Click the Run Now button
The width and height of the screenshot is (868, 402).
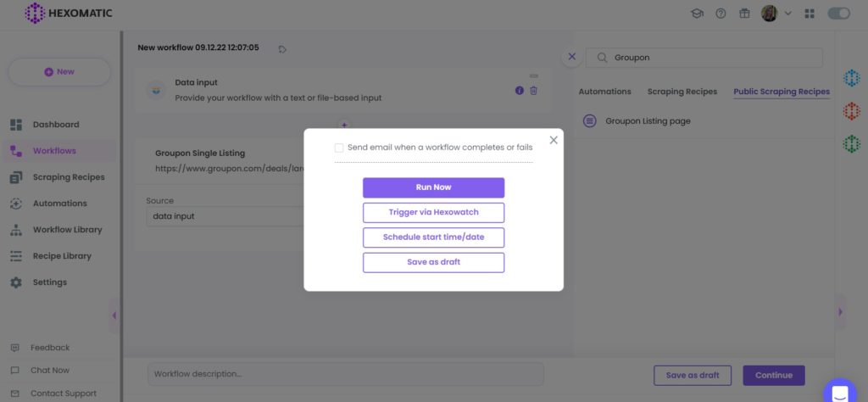point(433,187)
